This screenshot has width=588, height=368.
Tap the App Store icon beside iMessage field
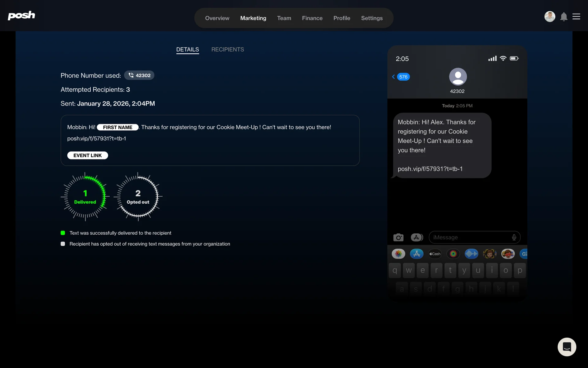point(417,237)
